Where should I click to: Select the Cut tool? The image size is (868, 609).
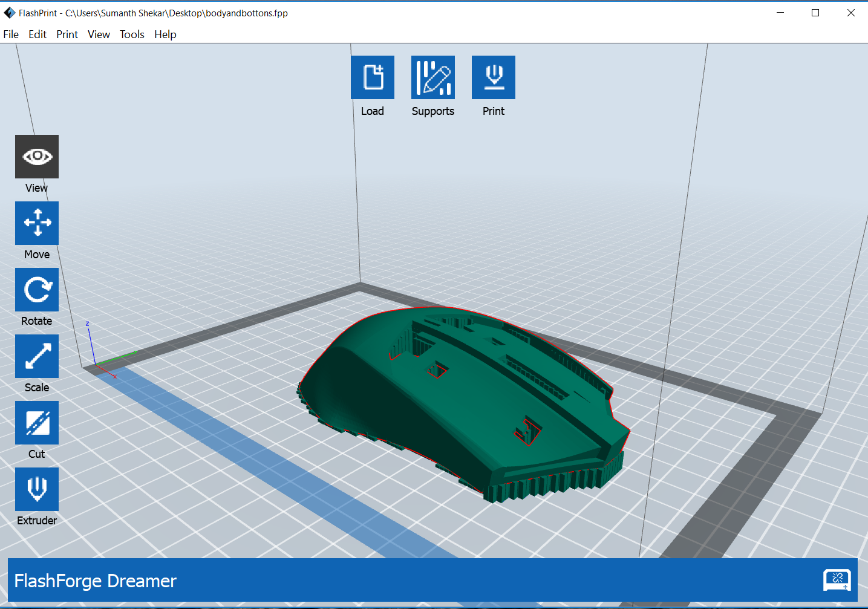pos(37,423)
